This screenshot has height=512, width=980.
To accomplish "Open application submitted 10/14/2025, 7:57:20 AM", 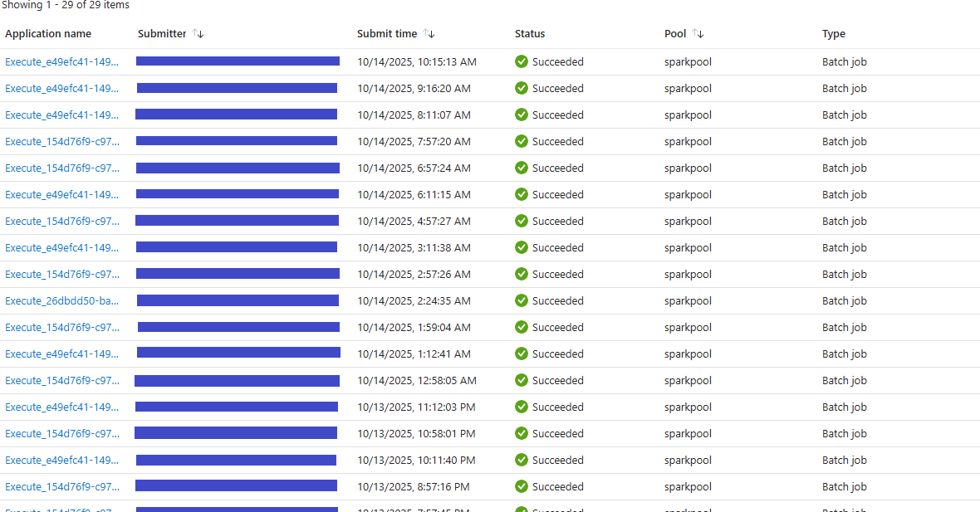I will (x=62, y=142).
